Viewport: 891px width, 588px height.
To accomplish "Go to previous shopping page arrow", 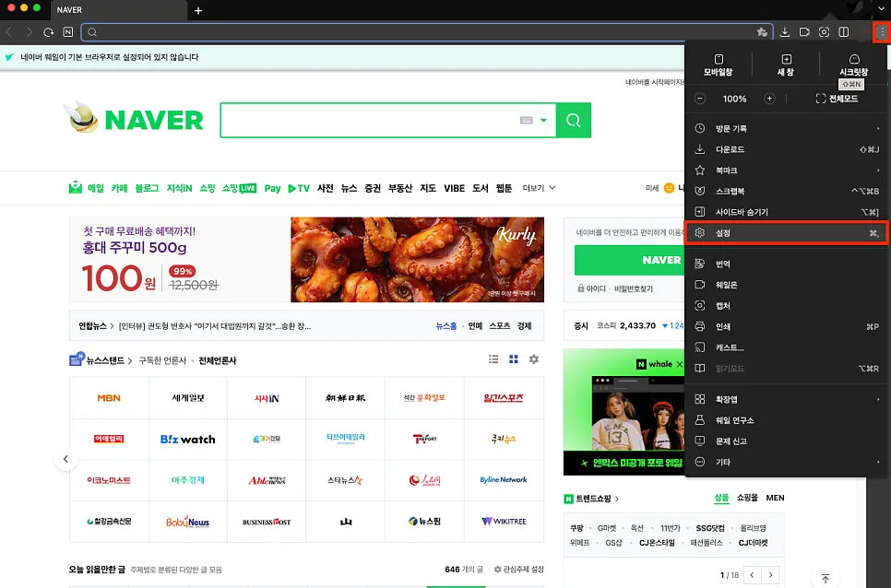I will [752, 575].
